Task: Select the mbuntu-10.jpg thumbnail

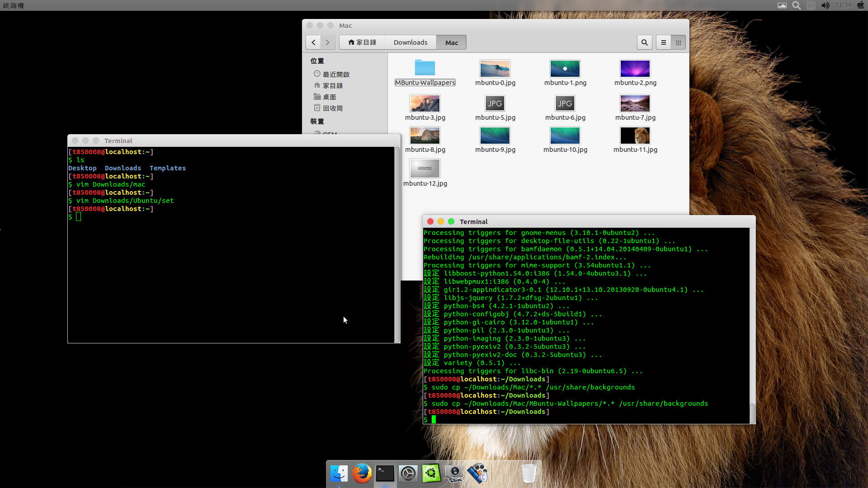Action: pyautogui.click(x=565, y=136)
